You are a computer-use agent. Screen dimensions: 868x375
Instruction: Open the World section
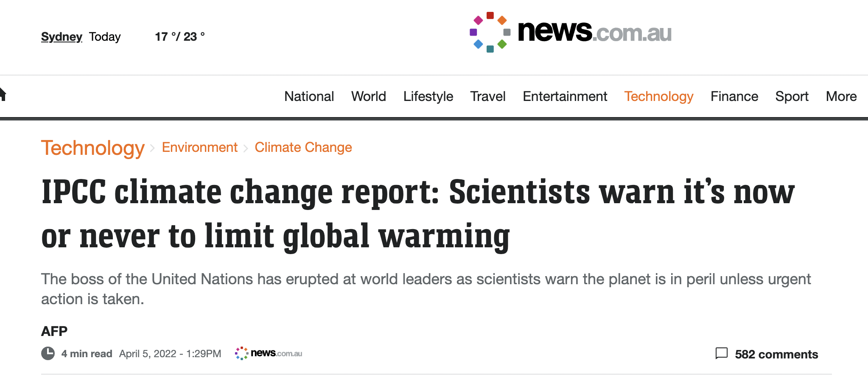click(x=368, y=96)
